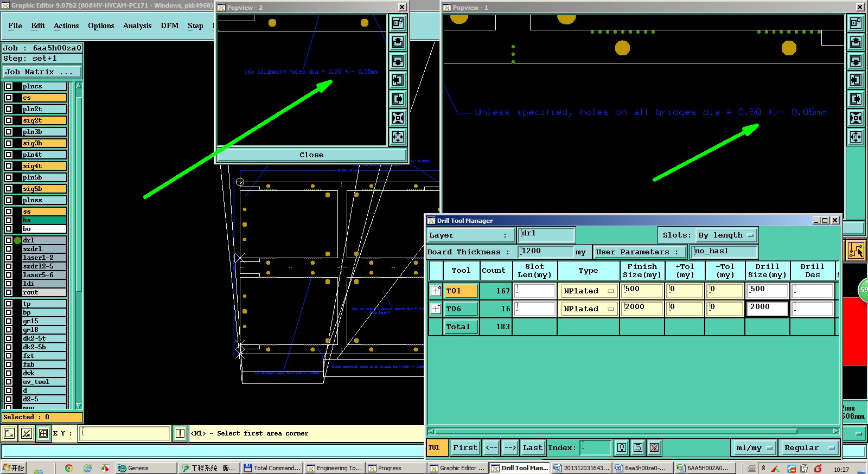Viewport: 868px width, 474px height.
Task: Click the Index input field
Action: click(x=596, y=447)
